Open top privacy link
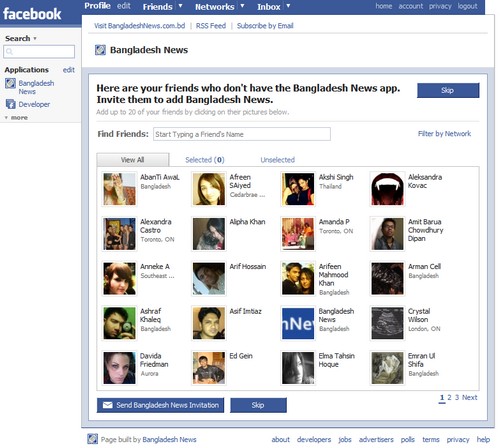The height and width of the screenshot is (448, 500). (440, 6)
